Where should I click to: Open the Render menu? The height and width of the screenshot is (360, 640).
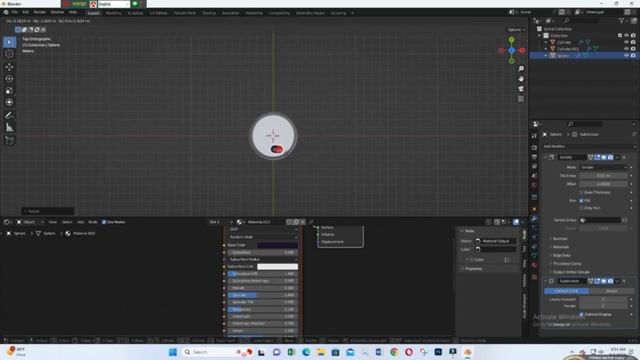(40, 13)
